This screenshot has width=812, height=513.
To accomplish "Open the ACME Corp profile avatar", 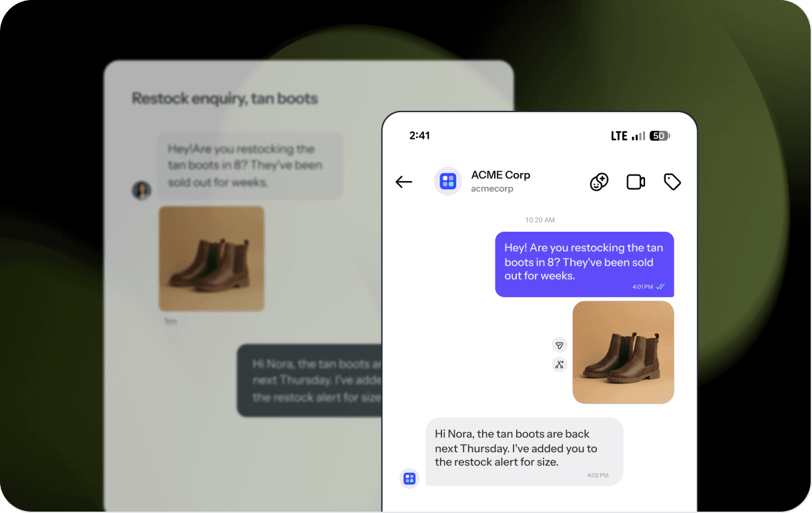I will click(448, 181).
